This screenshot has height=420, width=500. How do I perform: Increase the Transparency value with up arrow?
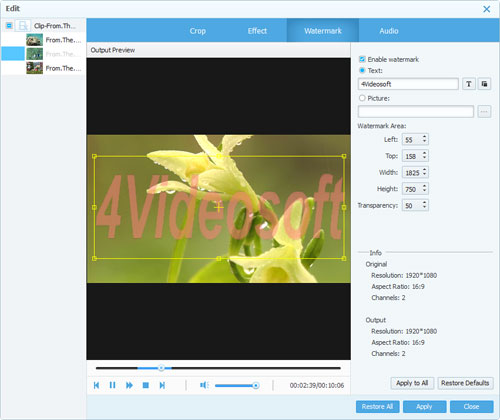tap(424, 202)
